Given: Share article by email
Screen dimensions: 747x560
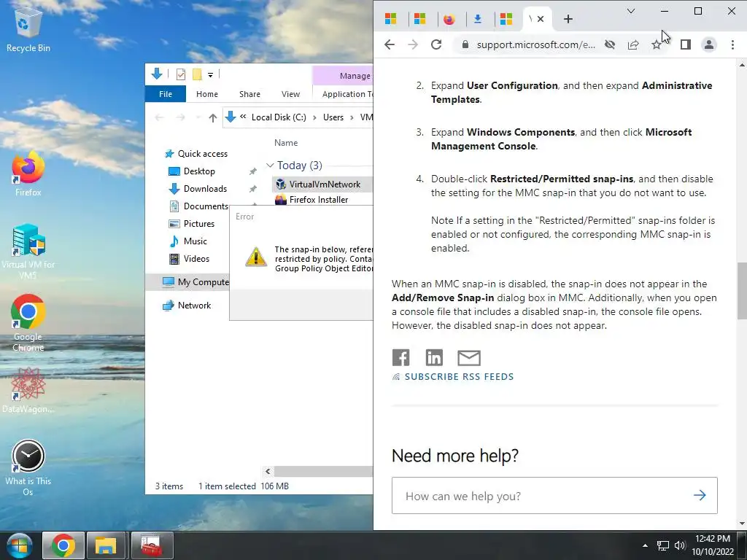Looking at the screenshot, I should (x=469, y=357).
